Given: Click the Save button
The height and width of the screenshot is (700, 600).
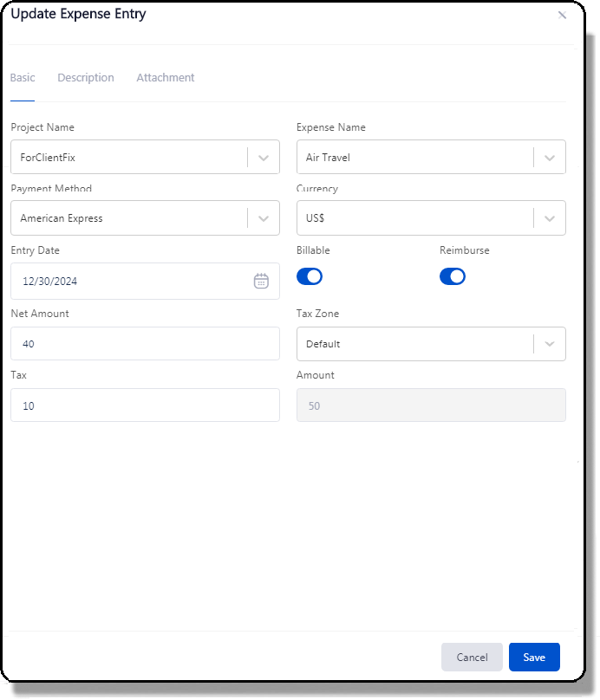Looking at the screenshot, I should (534, 658).
